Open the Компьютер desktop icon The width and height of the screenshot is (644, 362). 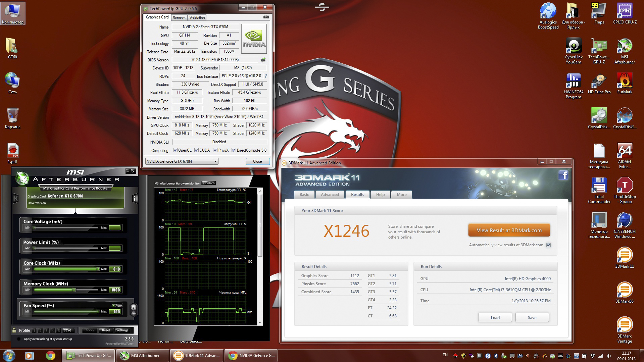point(12,13)
